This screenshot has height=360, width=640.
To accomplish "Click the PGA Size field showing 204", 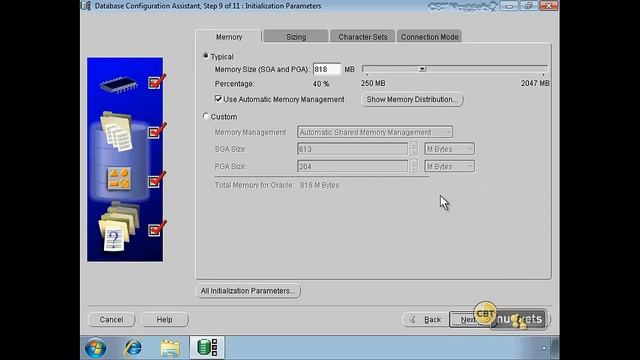I will (x=353, y=167).
